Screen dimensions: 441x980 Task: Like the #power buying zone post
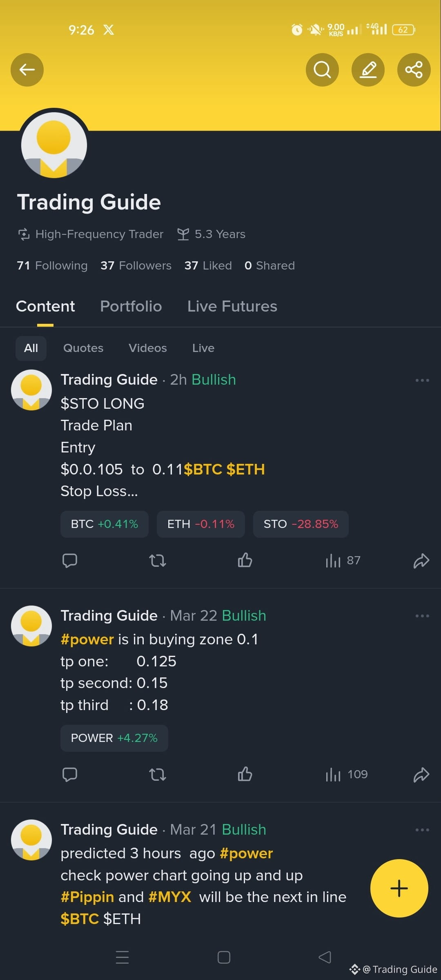(245, 774)
